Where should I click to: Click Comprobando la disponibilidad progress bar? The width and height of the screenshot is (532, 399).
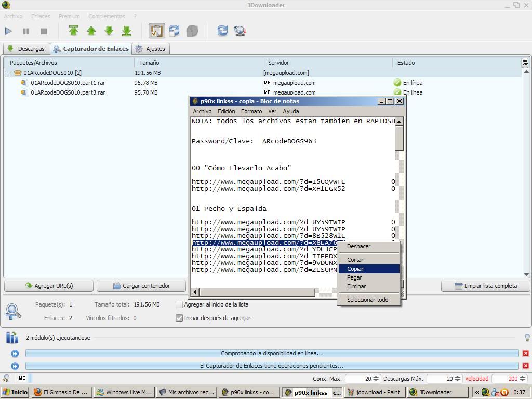tap(272, 353)
